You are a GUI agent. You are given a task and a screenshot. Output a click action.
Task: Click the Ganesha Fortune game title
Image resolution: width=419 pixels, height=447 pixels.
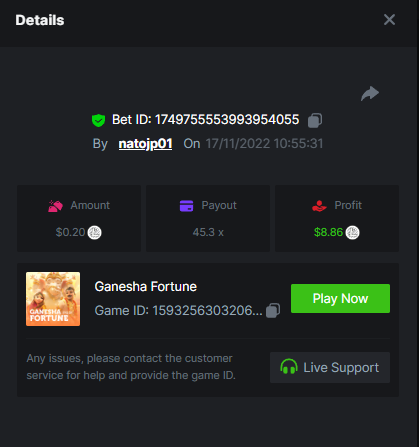(x=146, y=286)
